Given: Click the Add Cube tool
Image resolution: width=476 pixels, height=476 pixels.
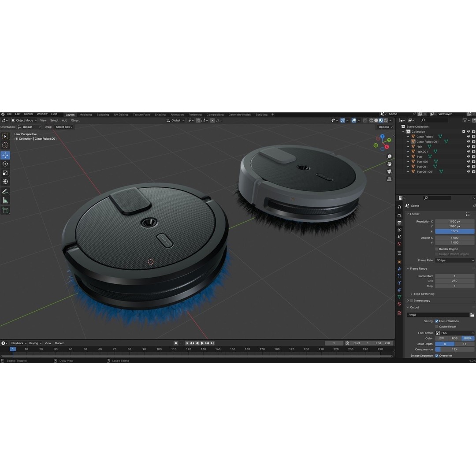Looking at the screenshot, I should click(5, 211).
